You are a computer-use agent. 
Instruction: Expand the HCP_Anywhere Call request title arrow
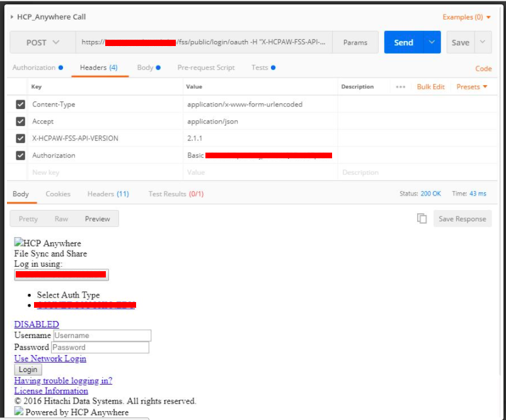coord(12,17)
